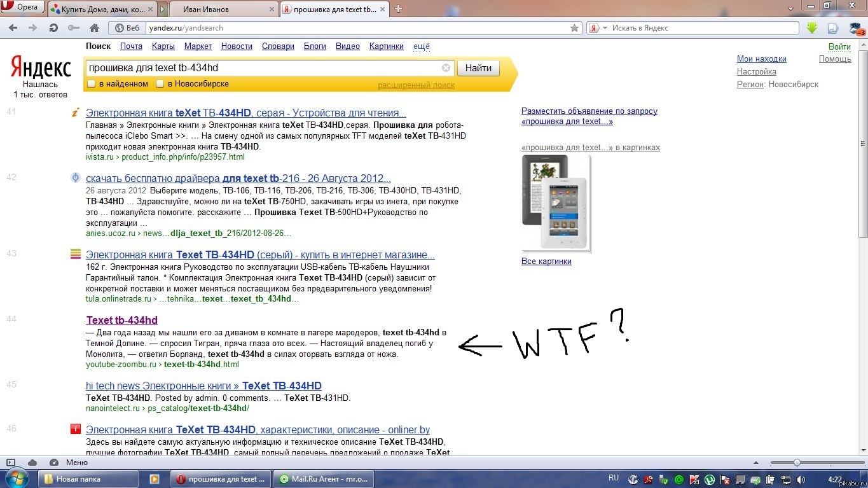Viewport: 868px width, 488px height.
Task: Go to the home page icon
Action: click(94, 28)
